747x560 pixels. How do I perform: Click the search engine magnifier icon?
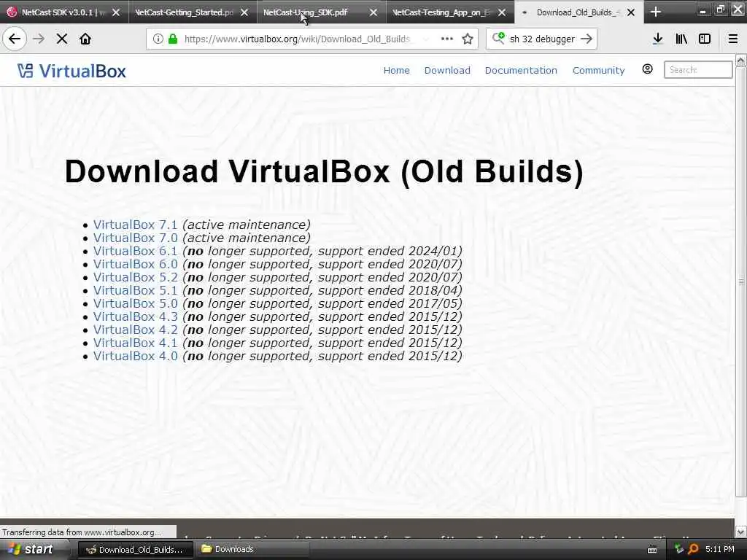[498, 38]
